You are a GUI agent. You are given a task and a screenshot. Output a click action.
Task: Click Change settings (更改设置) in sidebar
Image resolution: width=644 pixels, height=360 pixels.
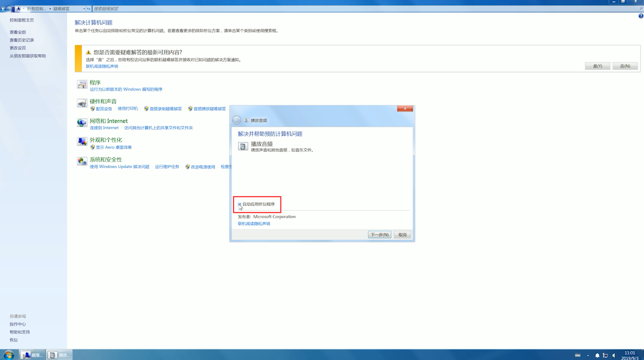click(x=18, y=48)
